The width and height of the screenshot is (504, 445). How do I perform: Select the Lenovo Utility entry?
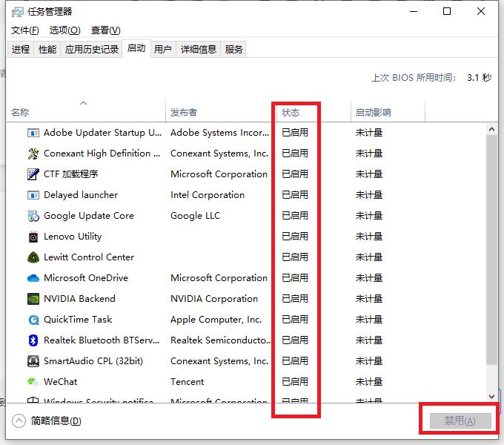tap(73, 237)
